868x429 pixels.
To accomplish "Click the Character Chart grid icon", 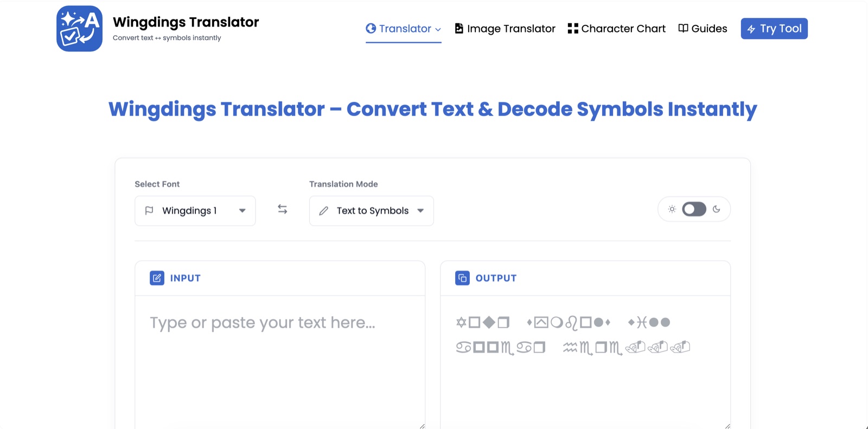I will [573, 28].
